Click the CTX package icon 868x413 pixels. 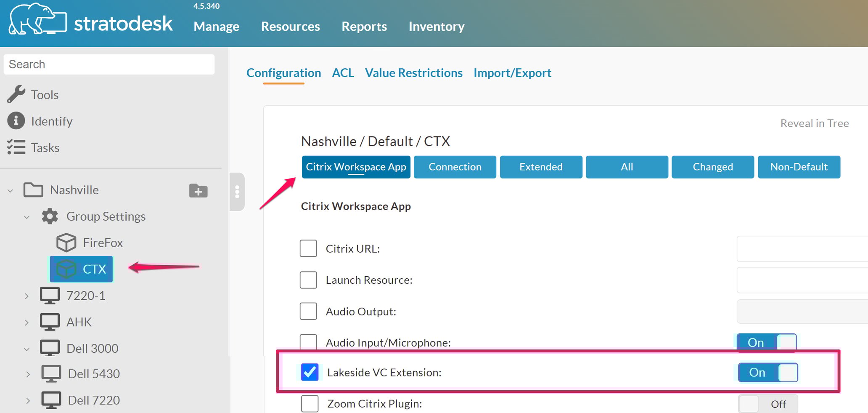click(66, 269)
